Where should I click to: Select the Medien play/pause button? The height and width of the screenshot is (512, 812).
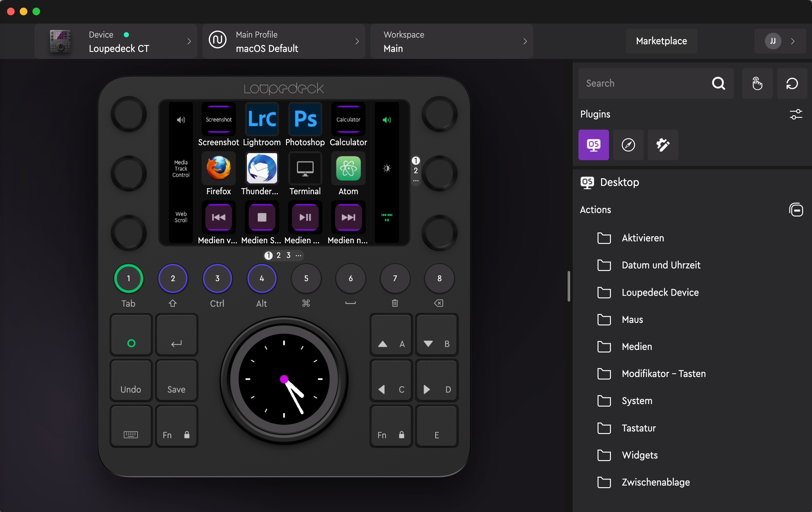coord(305,217)
